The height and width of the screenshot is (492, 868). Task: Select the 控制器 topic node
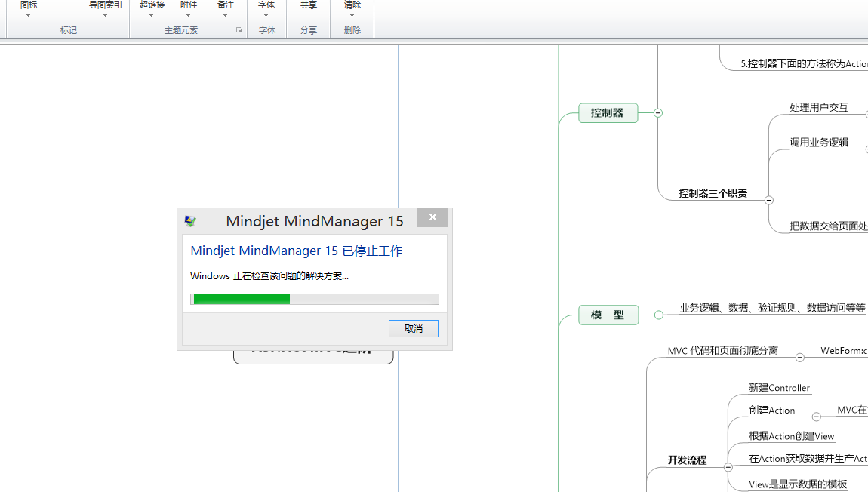tap(608, 113)
